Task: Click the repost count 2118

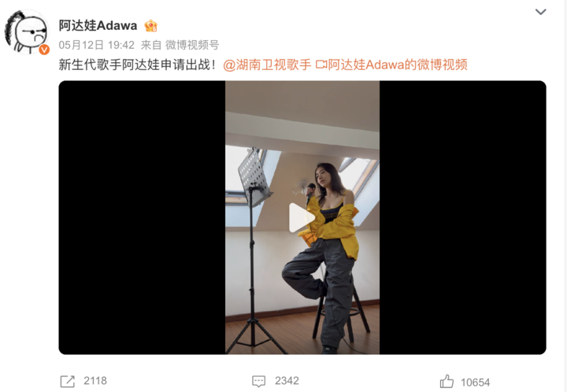Action: tap(95, 381)
